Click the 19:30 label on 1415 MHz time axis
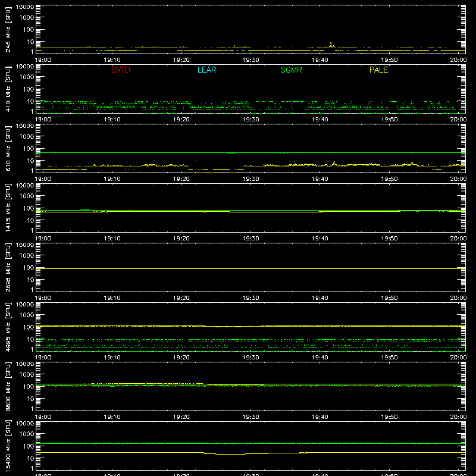 coord(250,239)
